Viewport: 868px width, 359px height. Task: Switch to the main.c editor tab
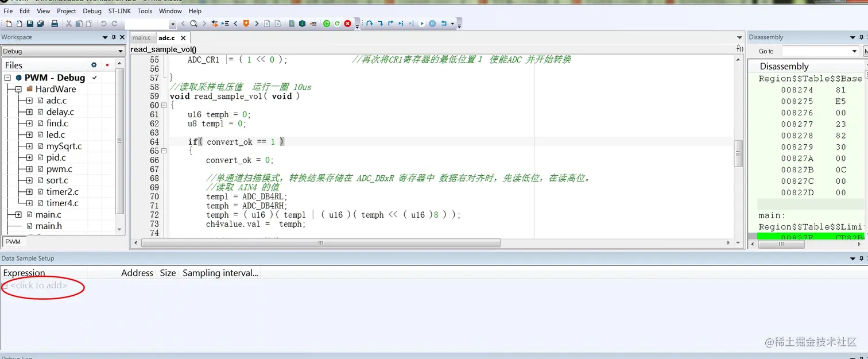click(x=142, y=38)
